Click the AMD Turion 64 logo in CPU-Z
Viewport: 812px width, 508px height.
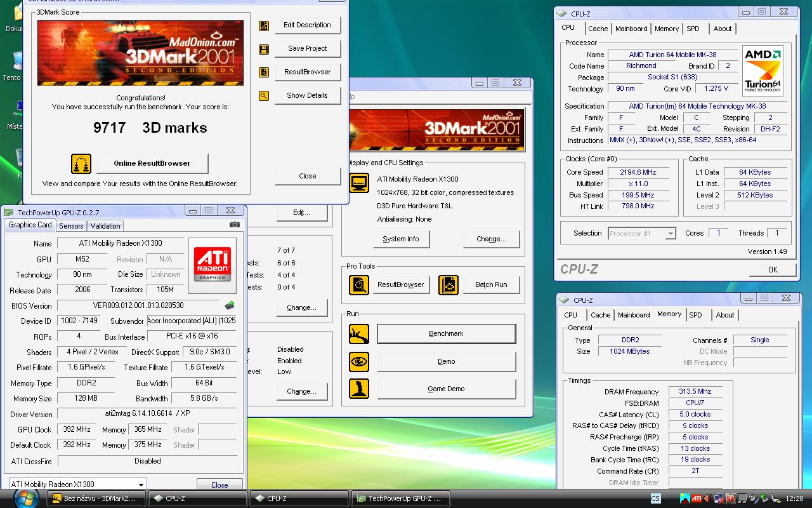coord(763,70)
